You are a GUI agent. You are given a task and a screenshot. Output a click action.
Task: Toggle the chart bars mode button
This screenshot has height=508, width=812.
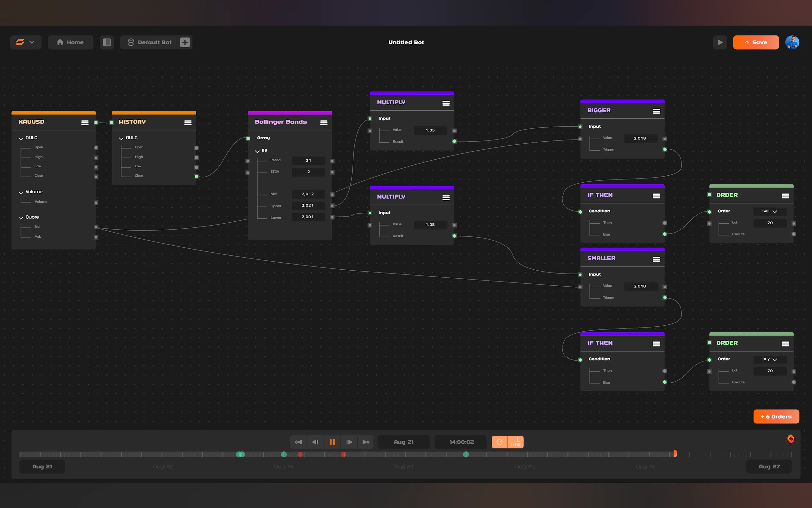[x=516, y=442]
